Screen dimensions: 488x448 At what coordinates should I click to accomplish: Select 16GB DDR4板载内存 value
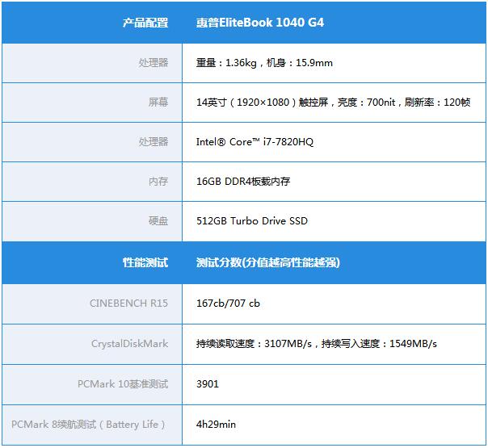243,182
